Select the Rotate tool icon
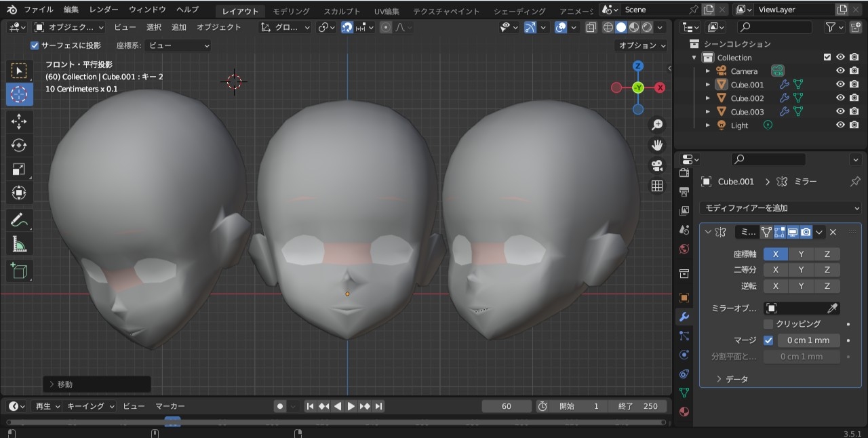This screenshot has height=438, width=868. (19, 145)
